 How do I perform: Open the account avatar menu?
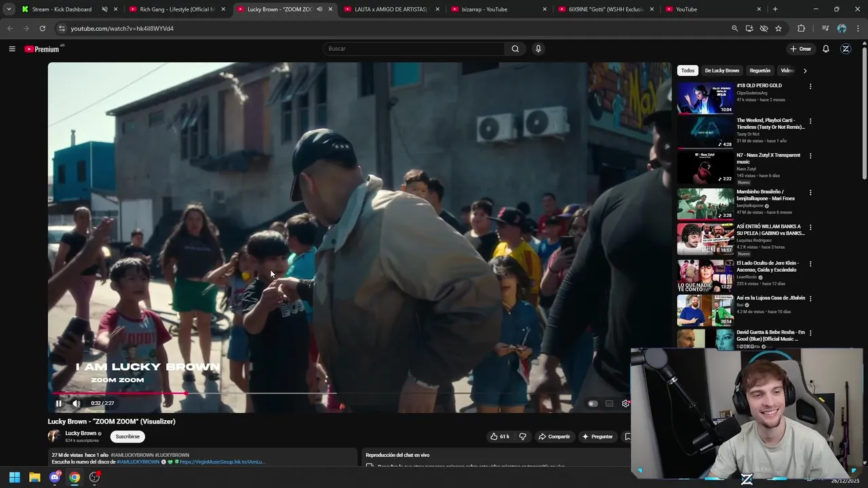pos(846,49)
